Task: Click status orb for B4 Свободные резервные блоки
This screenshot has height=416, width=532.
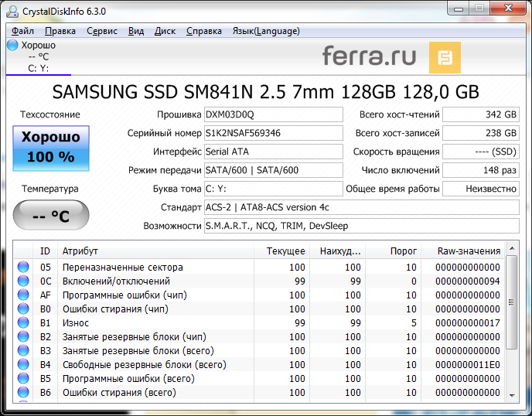Action: click(x=23, y=364)
